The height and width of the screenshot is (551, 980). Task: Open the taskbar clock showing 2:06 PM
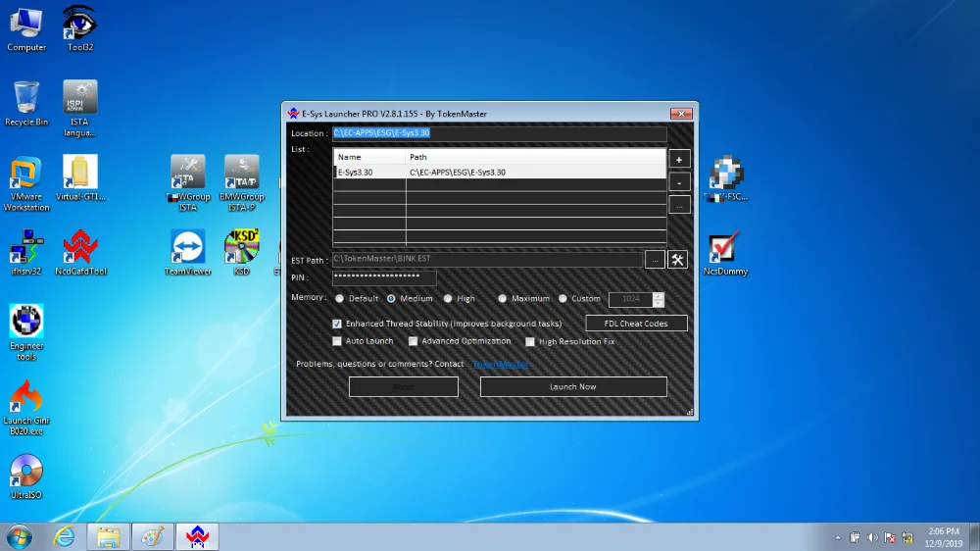(x=944, y=537)
